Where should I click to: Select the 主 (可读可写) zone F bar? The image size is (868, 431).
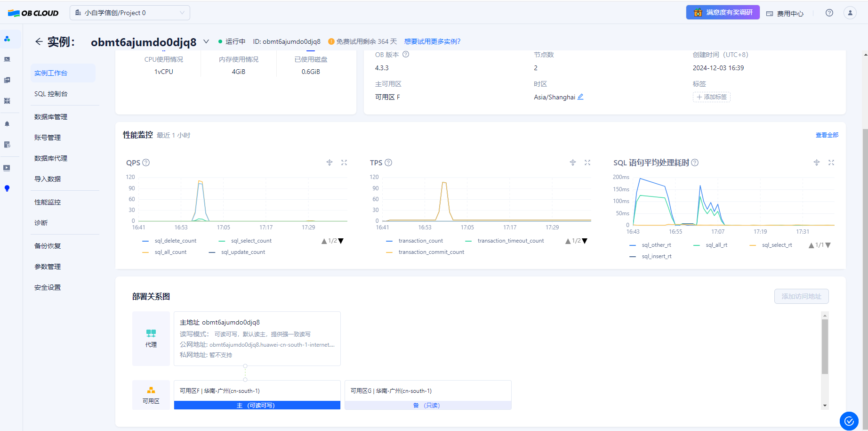tap(257, 405)
